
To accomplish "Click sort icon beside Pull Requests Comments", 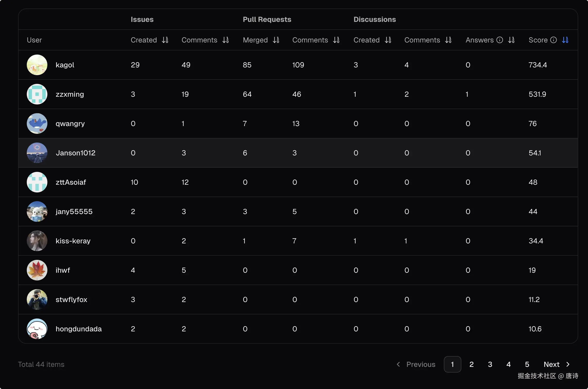I will click(336, 40).
